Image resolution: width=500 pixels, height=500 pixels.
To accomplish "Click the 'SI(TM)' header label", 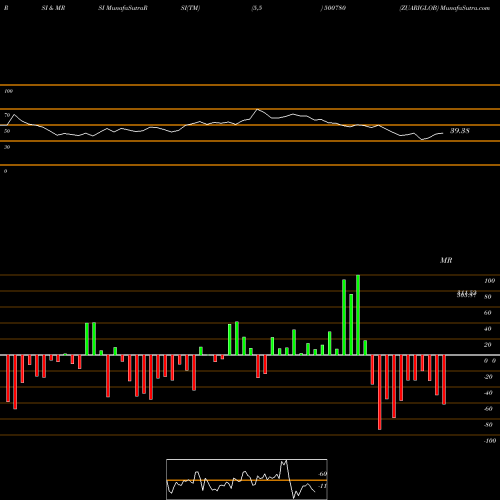I will pos(190,8).
